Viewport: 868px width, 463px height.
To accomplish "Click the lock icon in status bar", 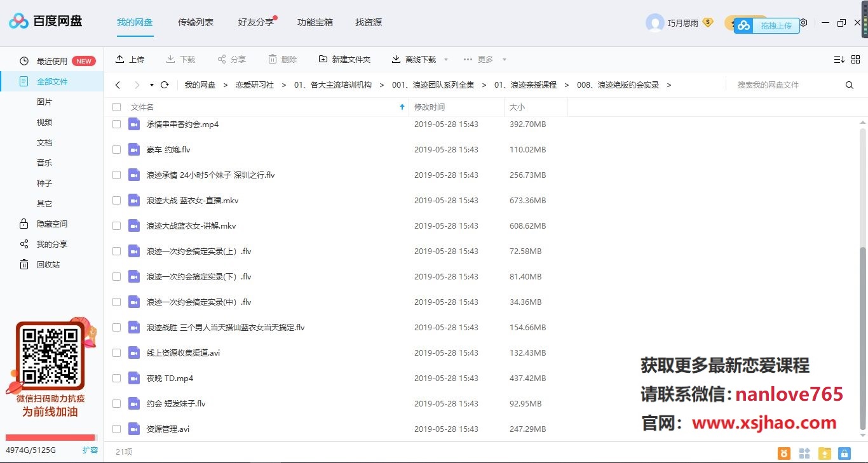I will [844, 453].
